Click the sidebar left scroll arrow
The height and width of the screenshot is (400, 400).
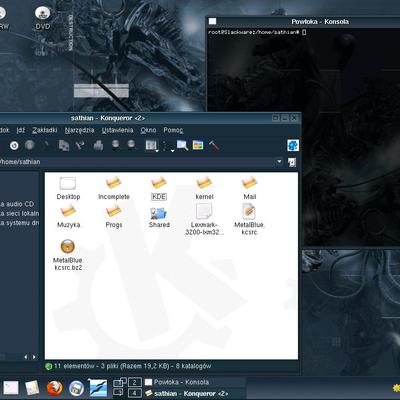click(26, 357)
